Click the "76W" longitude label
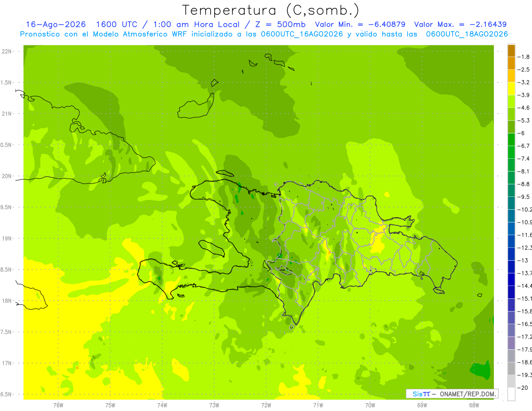 pos(58,406)
